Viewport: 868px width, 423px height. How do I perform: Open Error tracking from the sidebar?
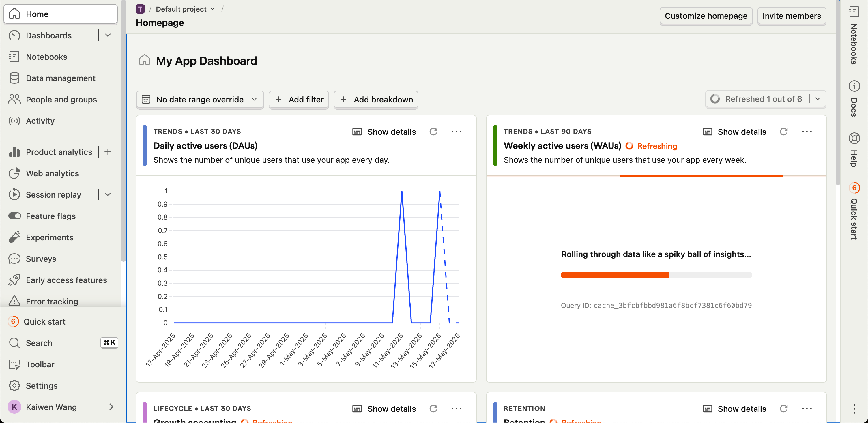point(52,301)
